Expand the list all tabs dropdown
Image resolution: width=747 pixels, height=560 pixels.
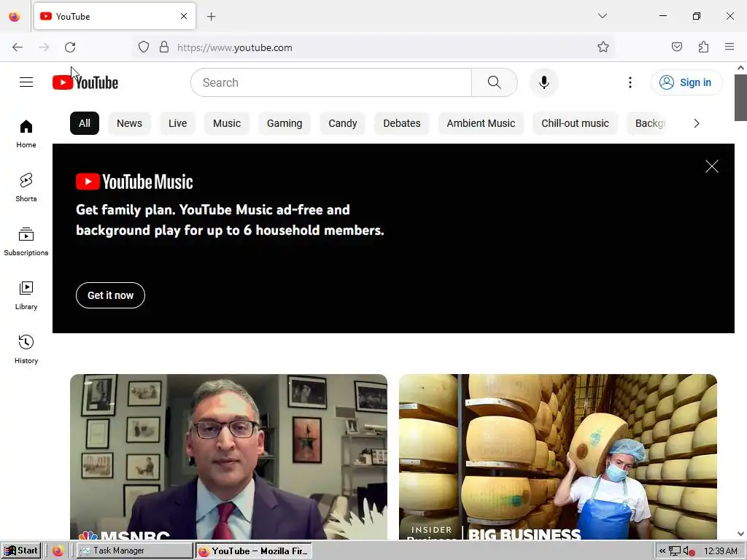click(x=602, y=16)
